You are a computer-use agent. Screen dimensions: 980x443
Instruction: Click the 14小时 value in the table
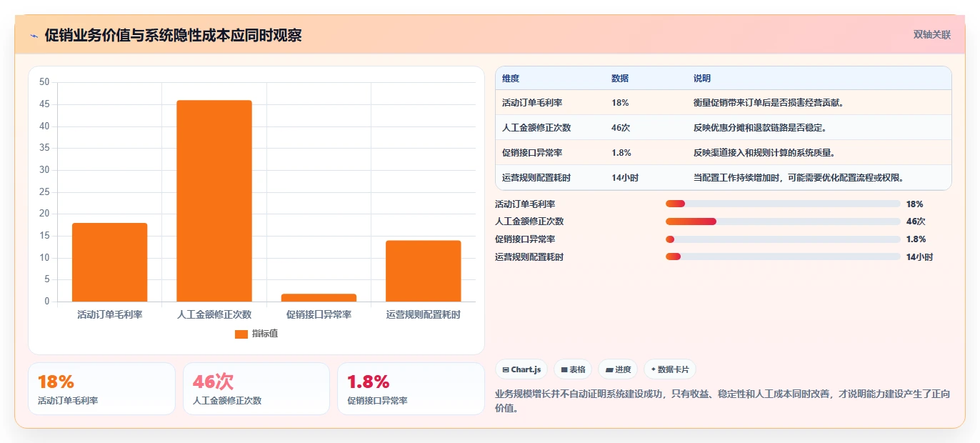coord(625,178)
